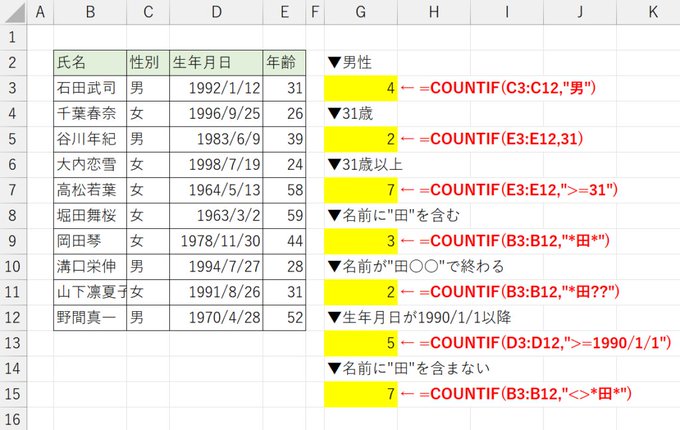This screenshot has height=430, width=680.
Task: Click the ▼名前に"田"を含む label
Action: (x=393, y=215)
